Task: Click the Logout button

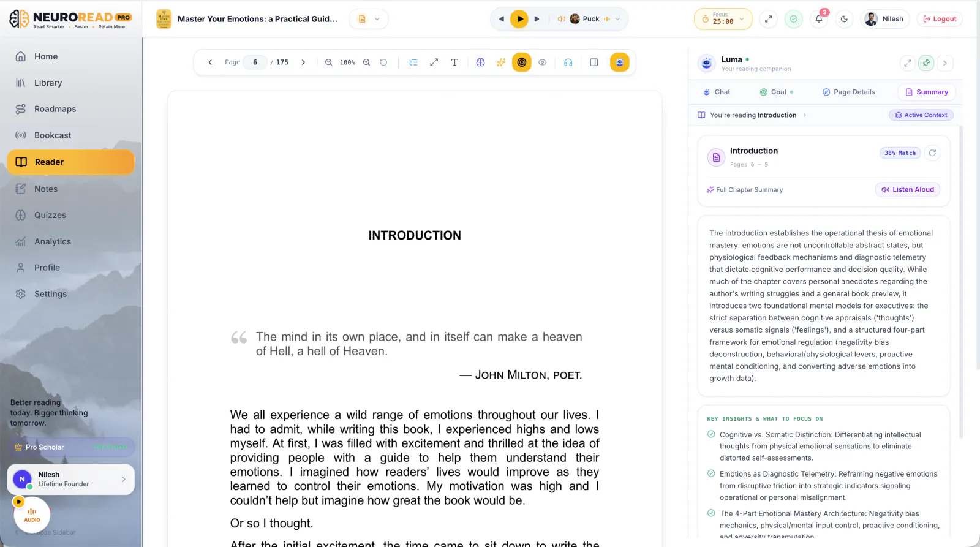Action: (x=940, y=19)
